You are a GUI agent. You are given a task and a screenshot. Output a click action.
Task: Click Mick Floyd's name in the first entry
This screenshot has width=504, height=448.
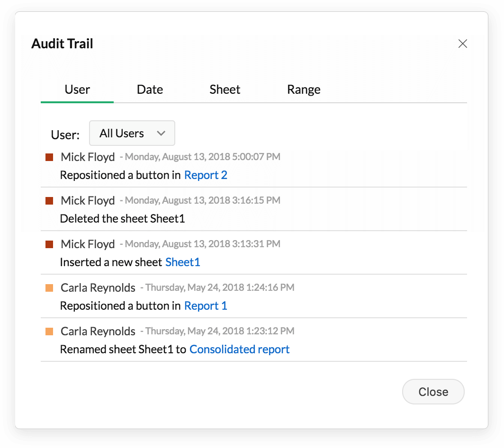point(88,156)
